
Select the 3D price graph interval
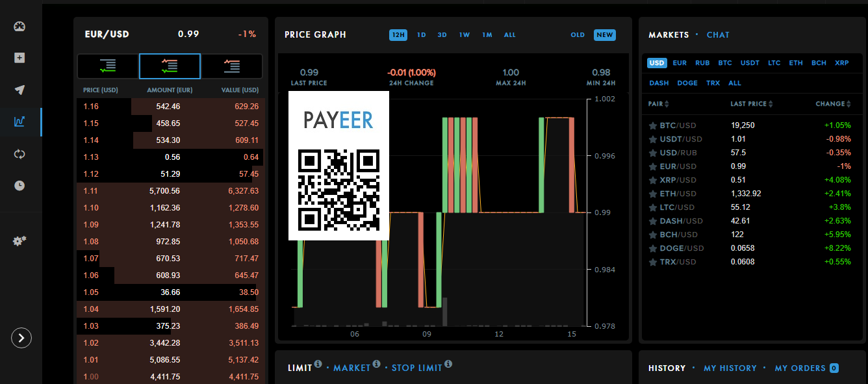pyautogui.click(x=442, y=35)
